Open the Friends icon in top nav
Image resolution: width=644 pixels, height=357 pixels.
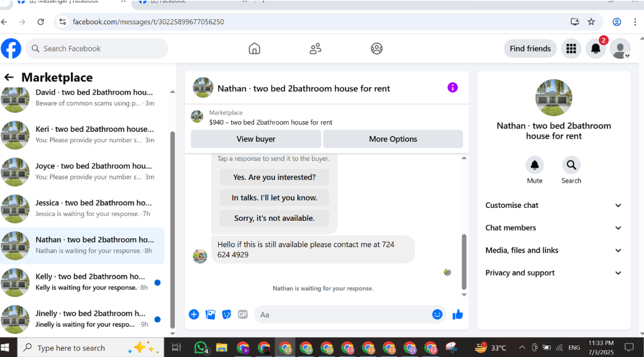point(315,48)
